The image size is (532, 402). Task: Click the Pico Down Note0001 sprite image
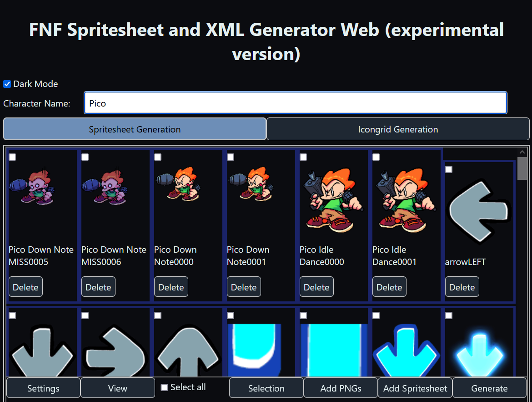point(251,183)
